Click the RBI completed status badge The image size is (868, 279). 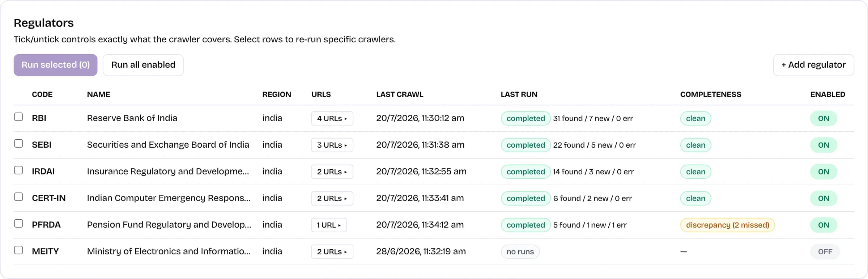click(526, 118)
